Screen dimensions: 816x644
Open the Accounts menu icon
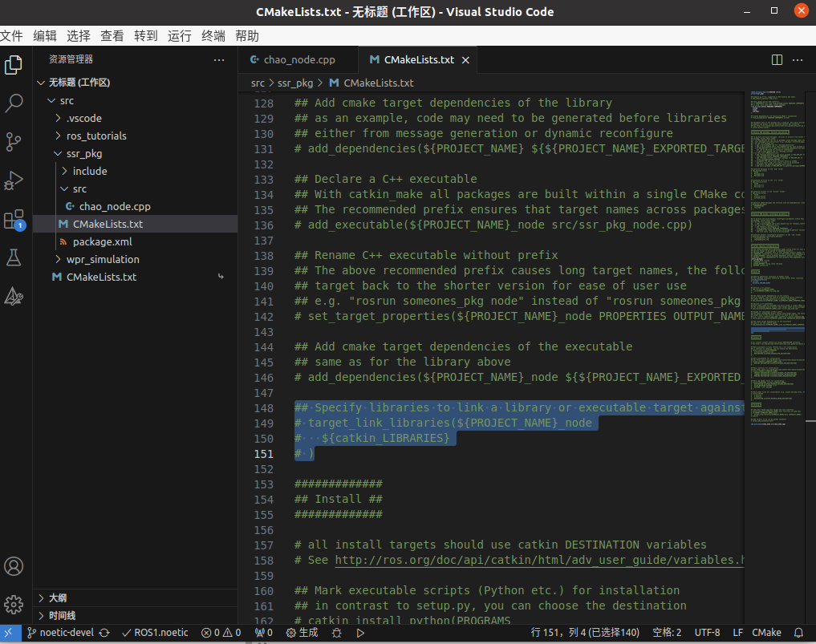[14, 566]
